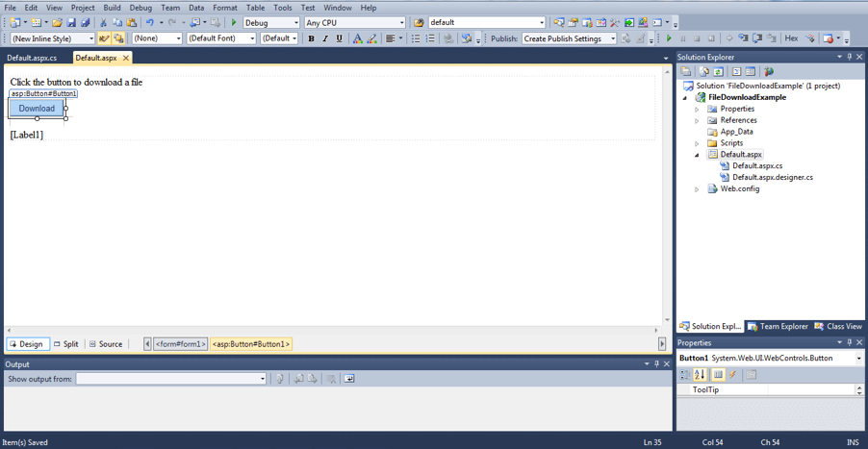
Task: Click Events lightning bolt in Properties panel
Action: tap(732, 375)
